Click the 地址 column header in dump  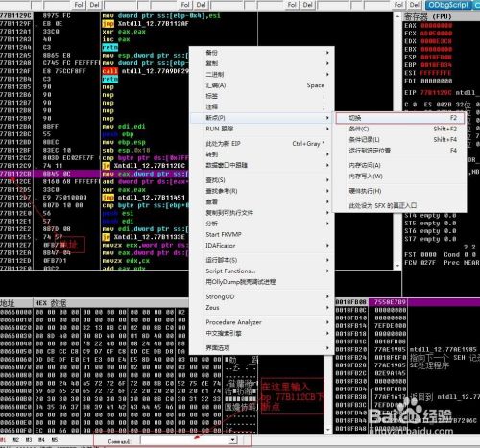pyautogui.click(x=16, y=303)
